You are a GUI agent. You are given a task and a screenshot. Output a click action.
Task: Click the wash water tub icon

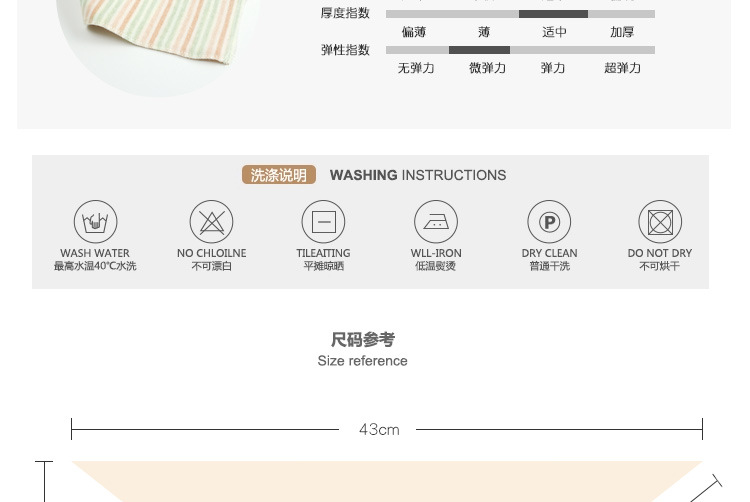pos(95,222)
